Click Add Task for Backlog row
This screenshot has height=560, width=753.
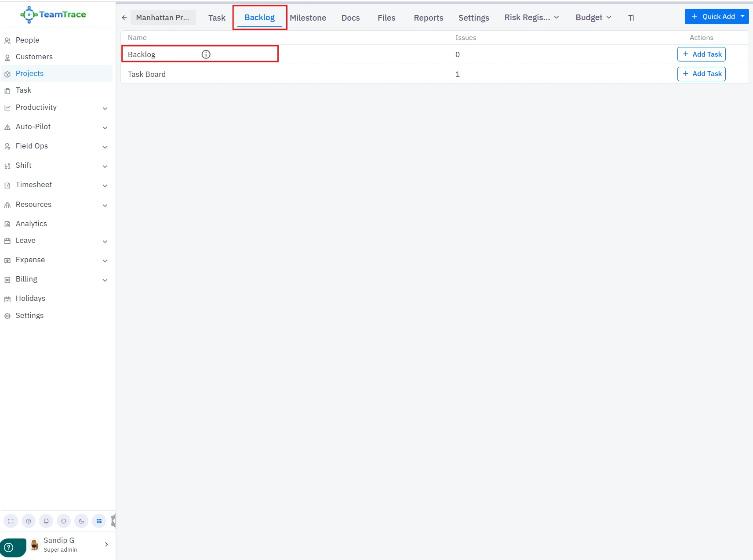(701, 54)
